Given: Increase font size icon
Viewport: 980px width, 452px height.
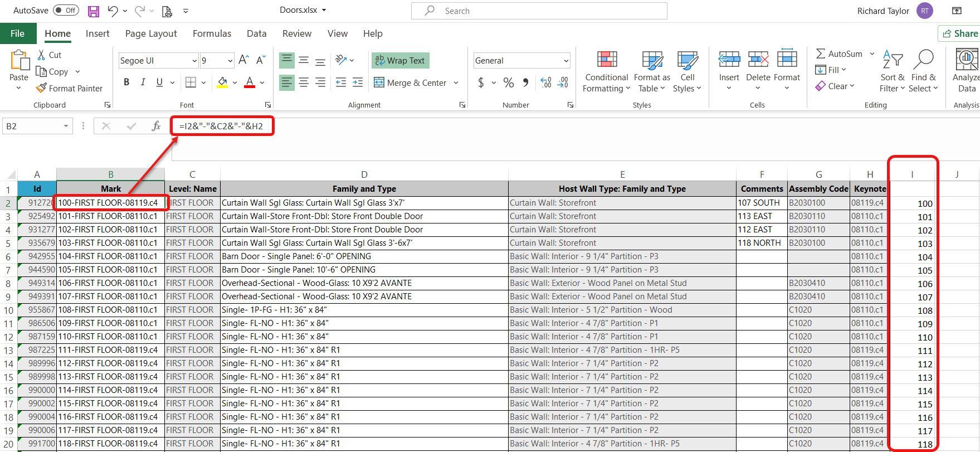Looking at the screenshot, I should [x=243, y=60].
